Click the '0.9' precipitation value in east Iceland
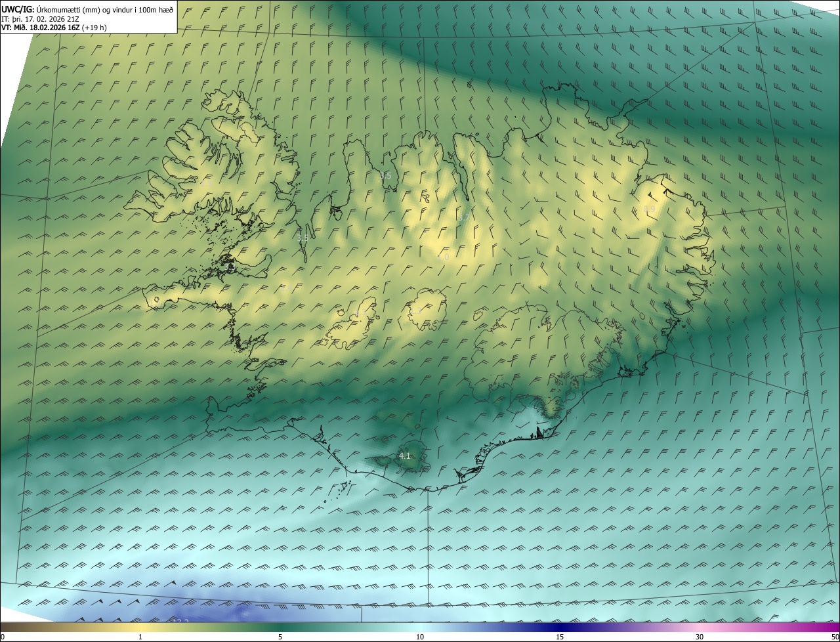The image size is (840, 642). pos(648,209)
